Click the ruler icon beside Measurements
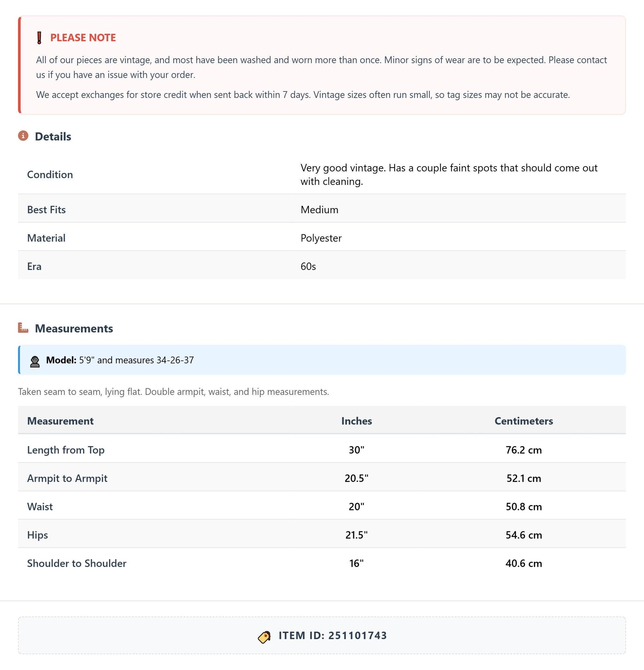 click(23, 328)
